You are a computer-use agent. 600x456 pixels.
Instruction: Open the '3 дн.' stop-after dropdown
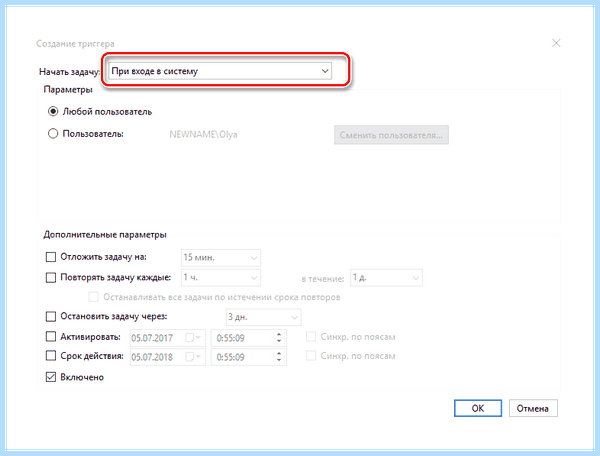(264, 317)
